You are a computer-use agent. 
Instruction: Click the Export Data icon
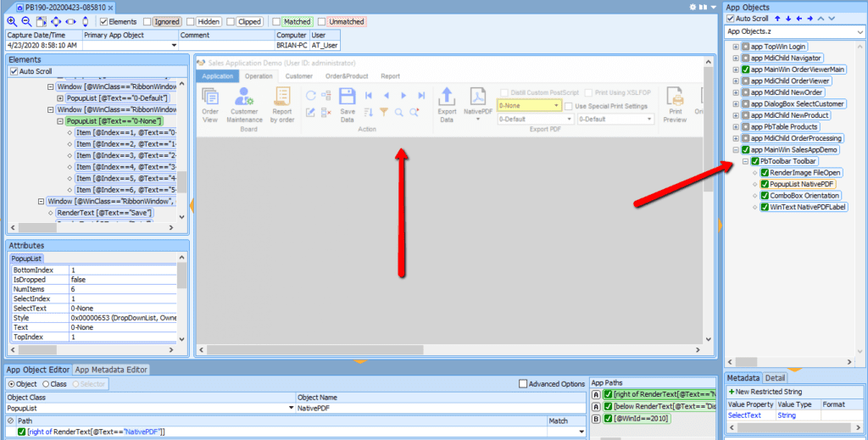pos(446,97)
